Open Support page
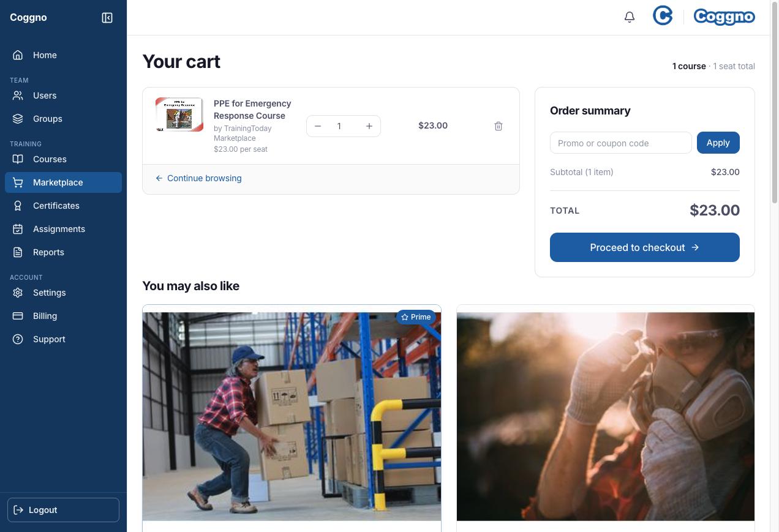Image resolution: width=779 pixels, height=532 pixels. pyautogui.click(x=63, y=339)
